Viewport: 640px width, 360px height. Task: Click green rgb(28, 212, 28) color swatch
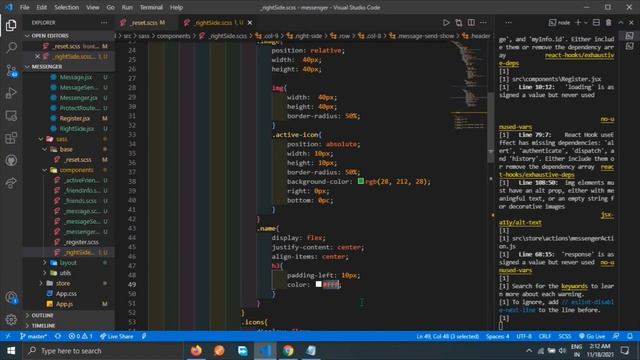(x=361, y=181)
